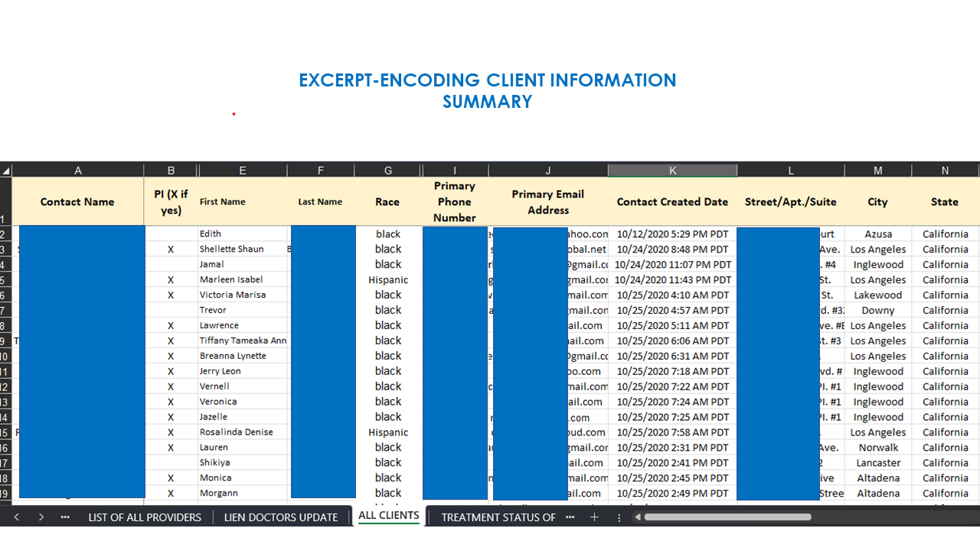980x551 pixels.
Task: Select column G header
Action: 388,171
